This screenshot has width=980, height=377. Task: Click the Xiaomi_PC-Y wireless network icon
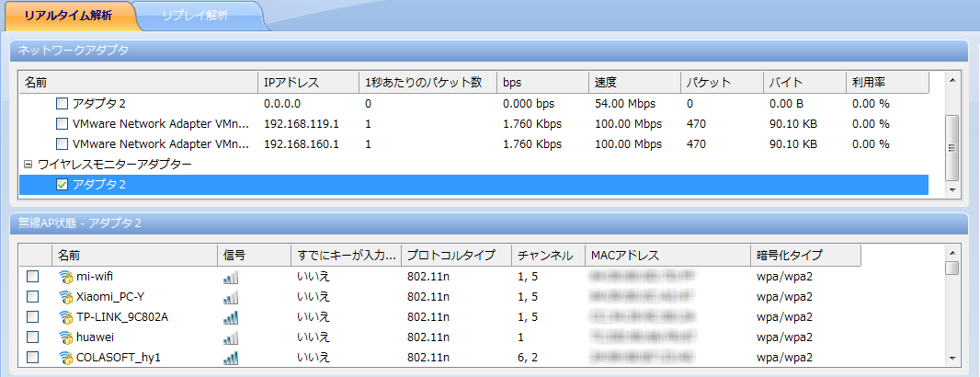65,296
